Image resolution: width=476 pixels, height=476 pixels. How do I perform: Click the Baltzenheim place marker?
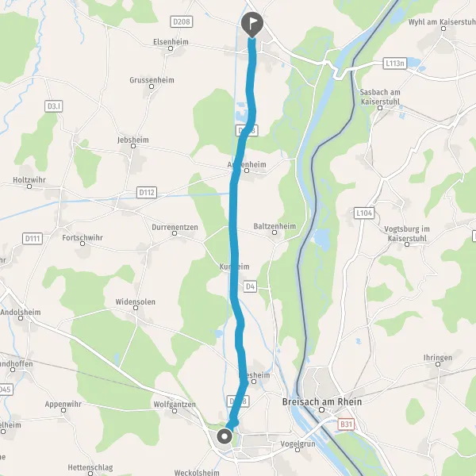(274, 232)
